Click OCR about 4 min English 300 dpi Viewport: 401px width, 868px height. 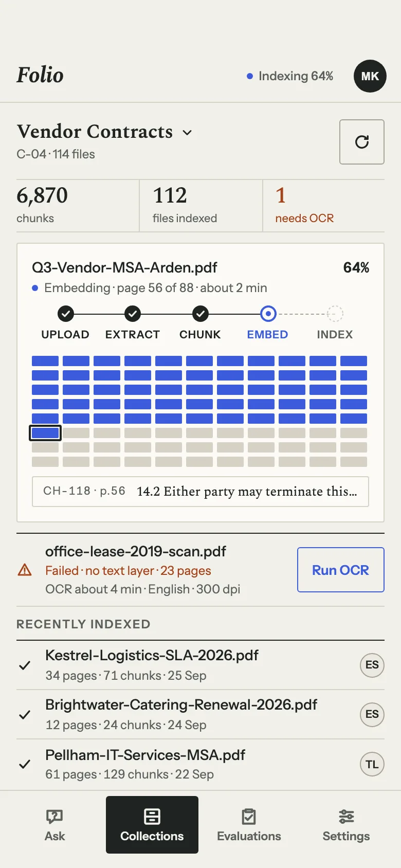(142, 589)
